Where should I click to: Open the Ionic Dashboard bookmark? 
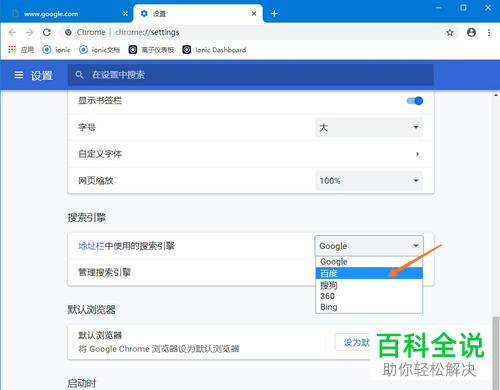[214, 50]
